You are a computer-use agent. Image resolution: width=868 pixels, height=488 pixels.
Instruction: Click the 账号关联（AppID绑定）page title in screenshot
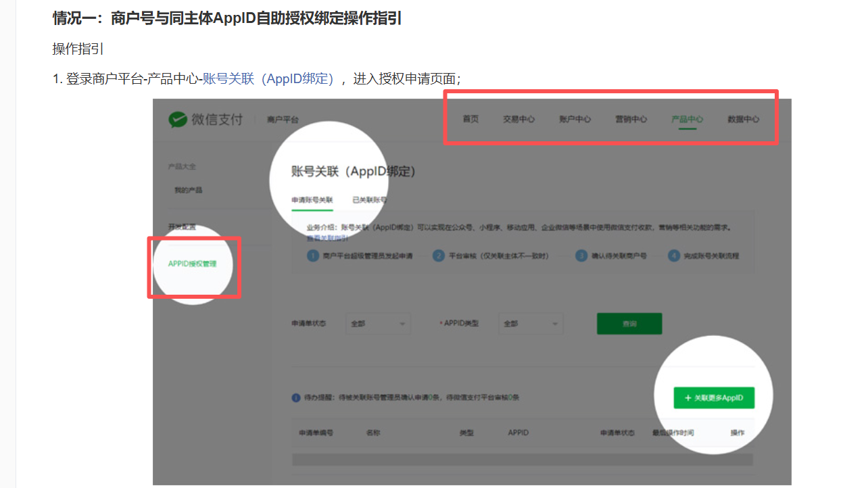tap(354, 172)
